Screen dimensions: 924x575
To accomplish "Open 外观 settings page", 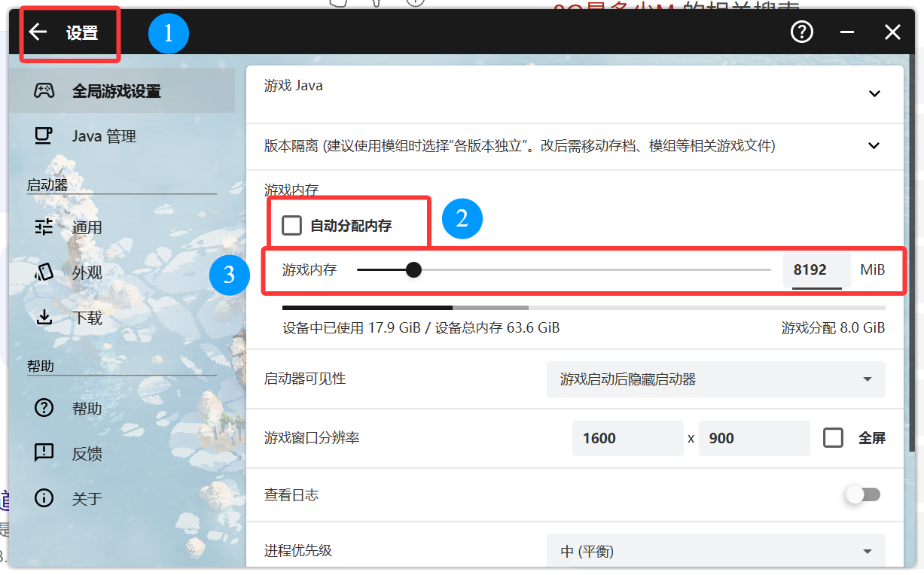I will pyautogui.click(x=122, y=272).
